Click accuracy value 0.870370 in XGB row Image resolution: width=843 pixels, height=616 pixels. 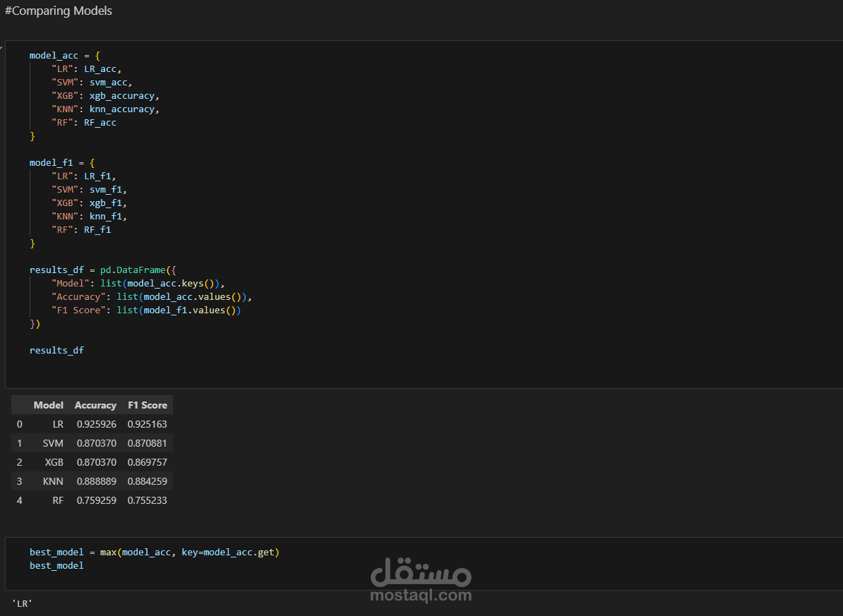(96, 462)
